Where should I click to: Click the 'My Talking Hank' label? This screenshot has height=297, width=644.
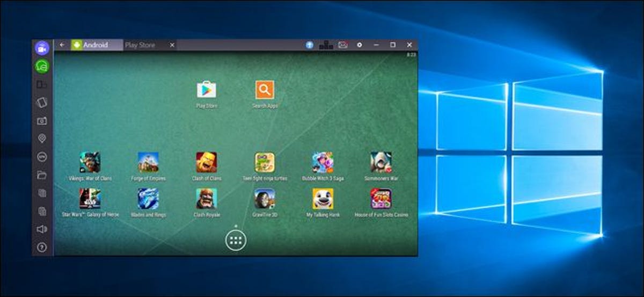[323, 215]
